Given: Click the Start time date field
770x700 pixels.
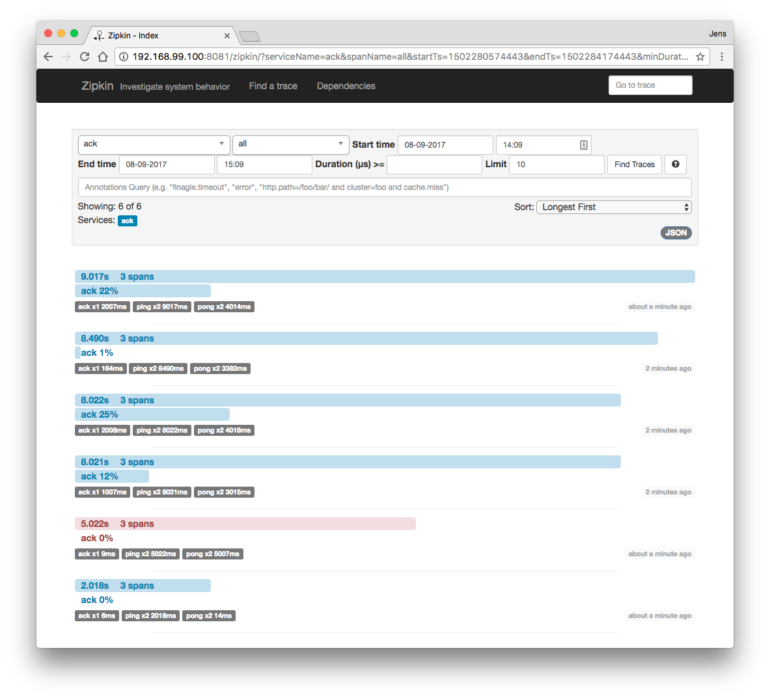Looking at the screenshot, I should click(x=445, y=145).
